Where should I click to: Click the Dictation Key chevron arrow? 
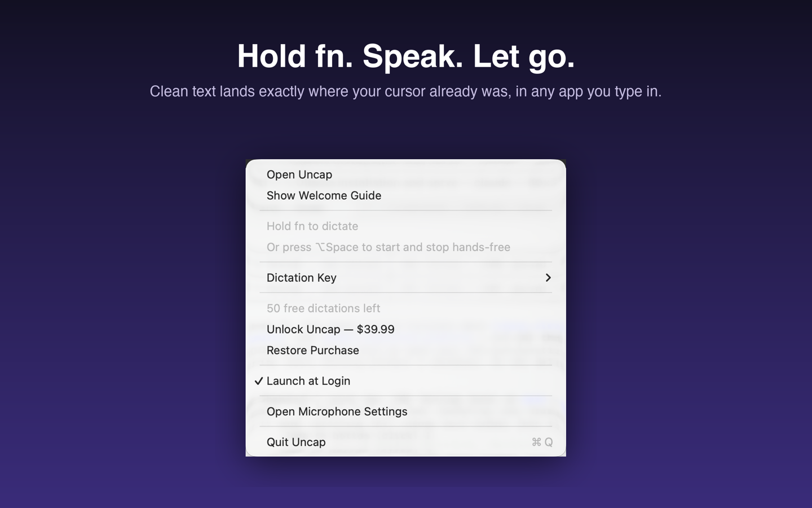[548, 278]
